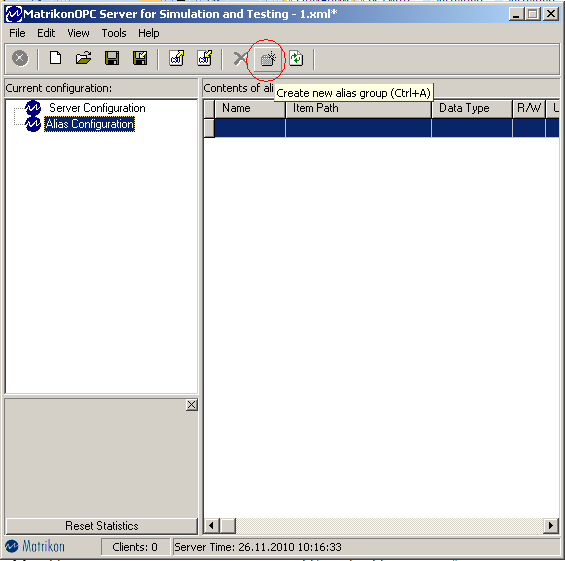Open an existing configuration file
The image size is (565, 561).
[84, 58]
